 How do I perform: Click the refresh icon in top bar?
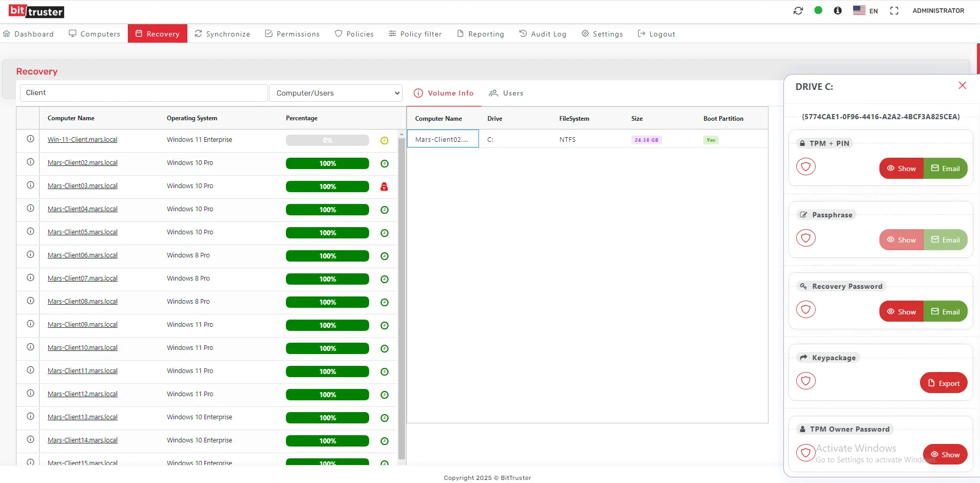pos(798,11)
